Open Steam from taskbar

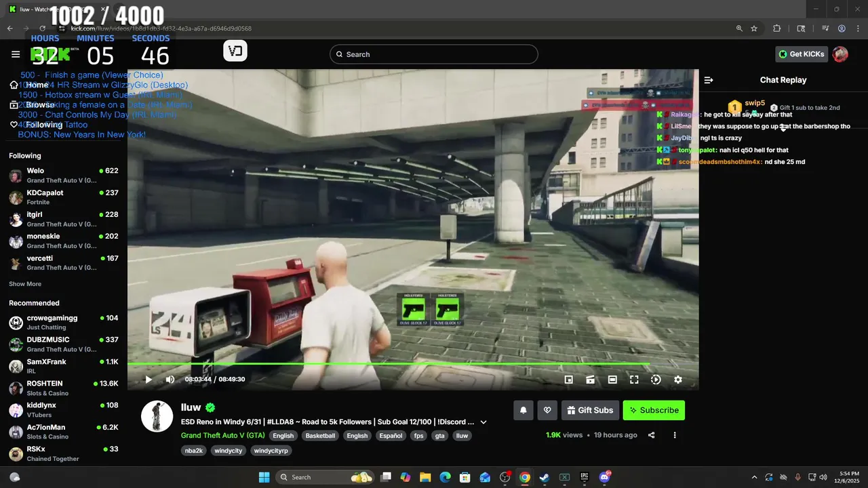pyautogui.click(x=544, y=477)
